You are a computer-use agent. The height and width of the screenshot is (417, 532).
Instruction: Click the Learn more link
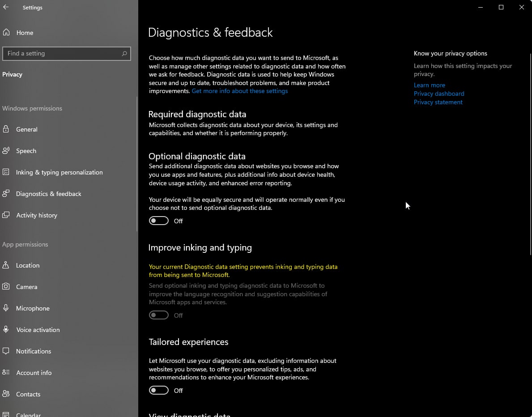[x=429, y=85]
